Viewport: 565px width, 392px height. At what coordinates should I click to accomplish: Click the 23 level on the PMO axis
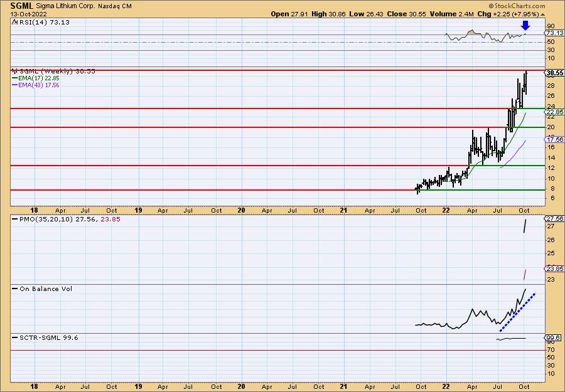pos(552,279)
